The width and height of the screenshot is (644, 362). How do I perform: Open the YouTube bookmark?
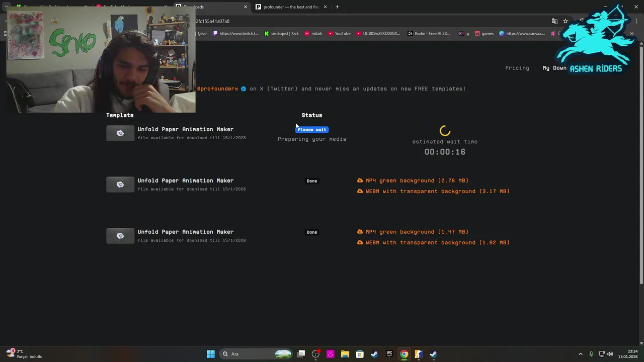[x=339, y=34]
